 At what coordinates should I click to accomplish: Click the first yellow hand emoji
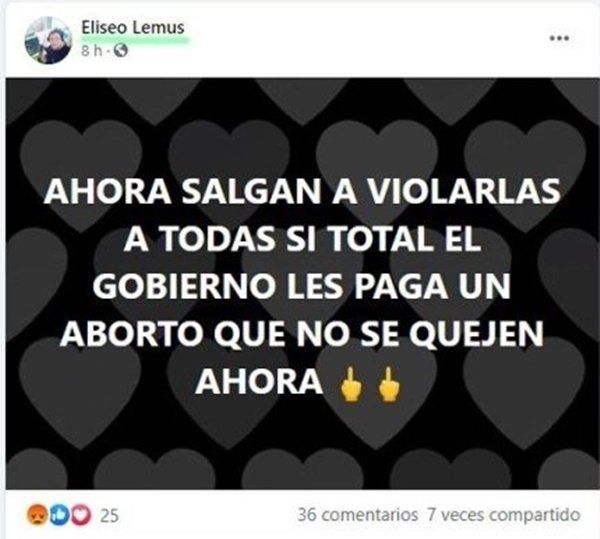click(351, 384)
